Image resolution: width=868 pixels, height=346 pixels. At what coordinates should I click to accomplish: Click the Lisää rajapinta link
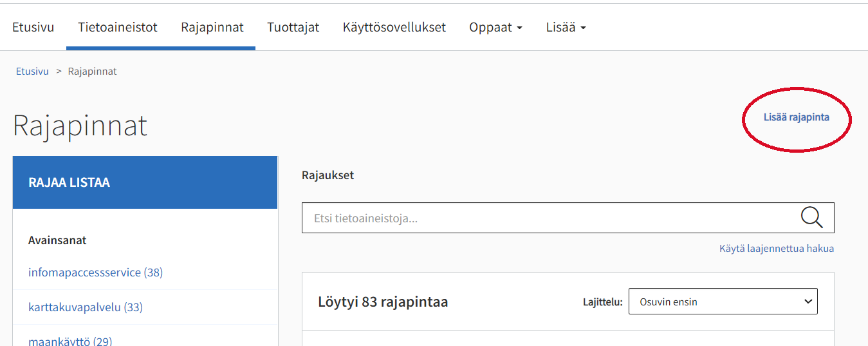796,117
